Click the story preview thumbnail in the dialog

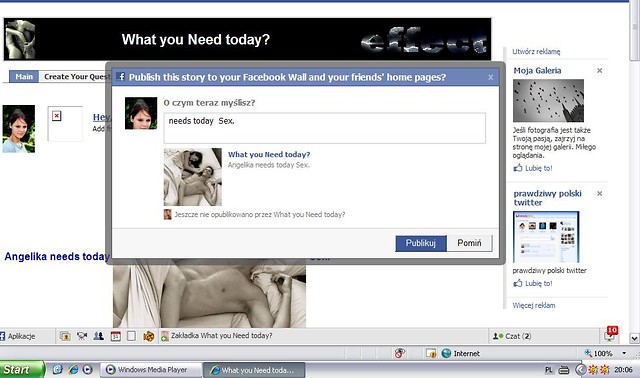pos(193,177)
